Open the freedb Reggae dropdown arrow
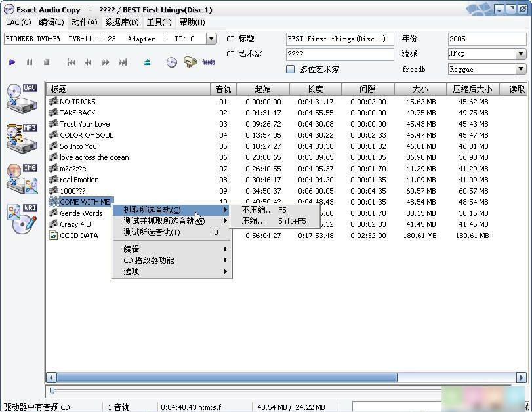532x412 pixels. 521,70
